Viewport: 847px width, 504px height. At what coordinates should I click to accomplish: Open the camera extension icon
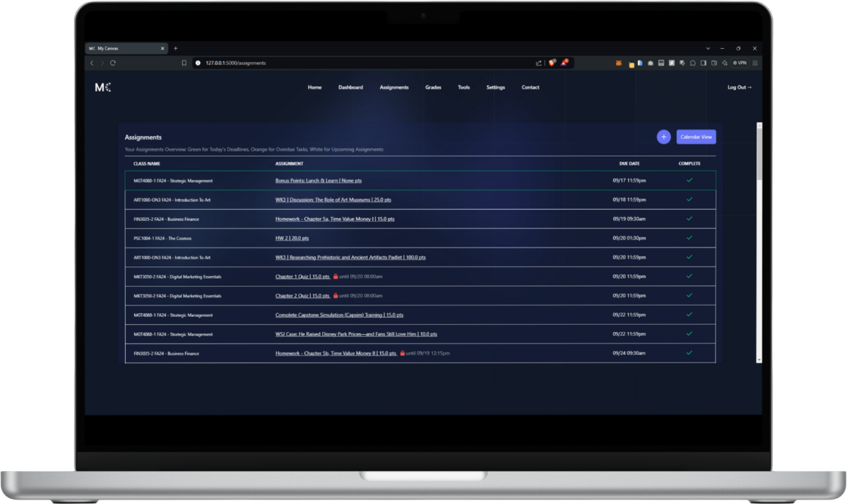coord(650,63)
